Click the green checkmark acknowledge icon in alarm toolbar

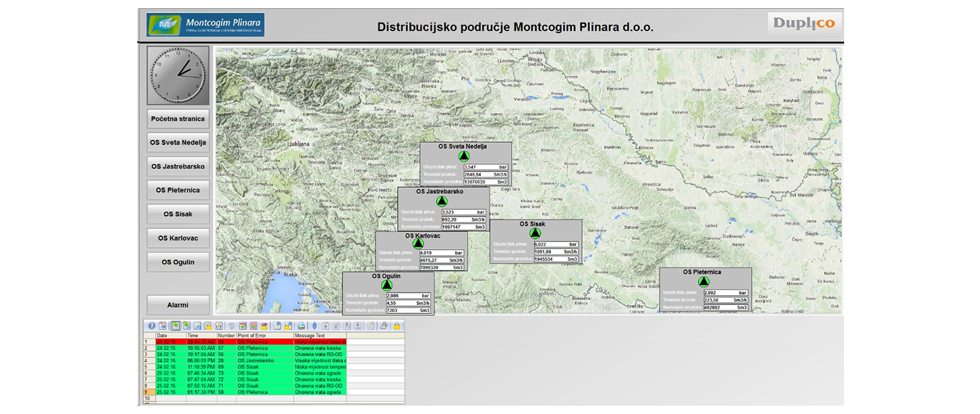pos(243,326)
